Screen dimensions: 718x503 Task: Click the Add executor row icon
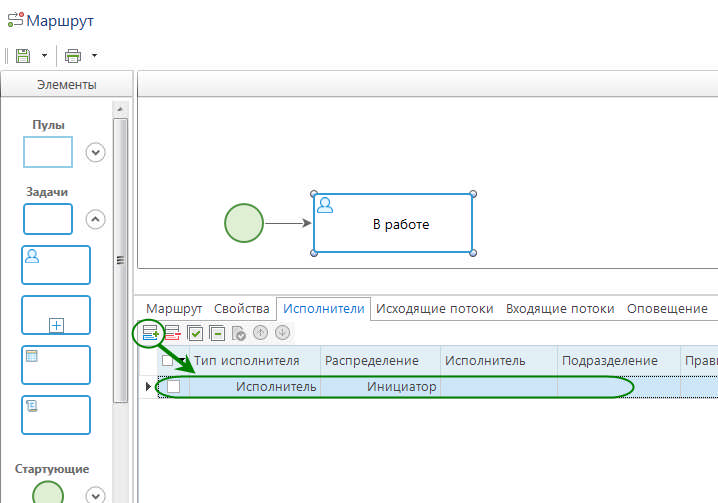click(152, 333)
